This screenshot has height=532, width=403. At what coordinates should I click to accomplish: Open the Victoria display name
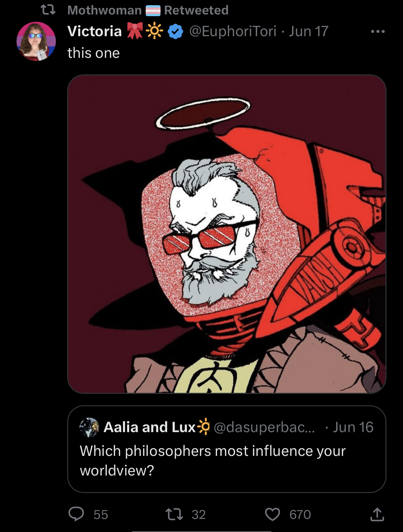95,31
